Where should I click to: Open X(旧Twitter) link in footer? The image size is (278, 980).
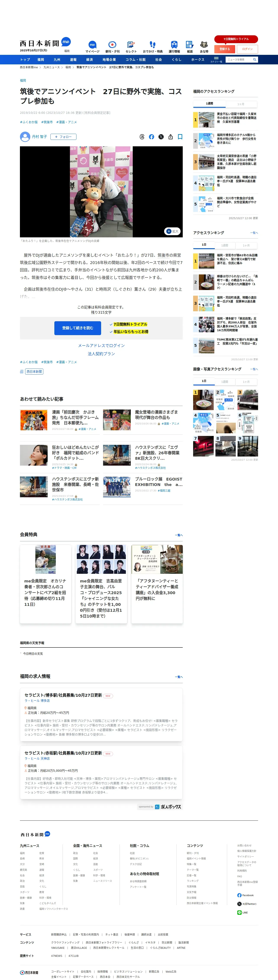[247, 904]
